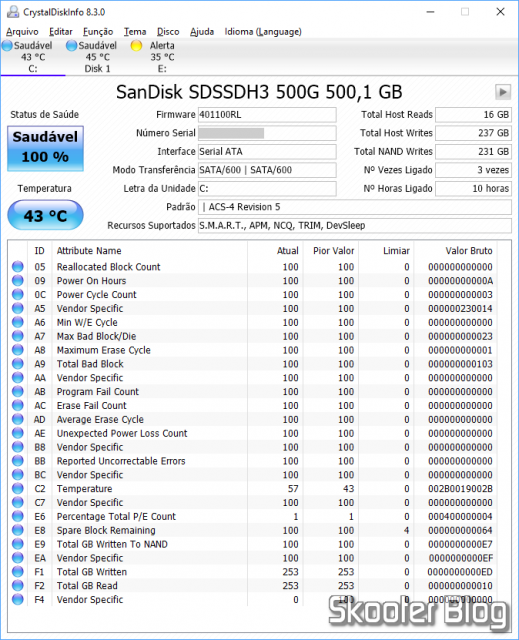Open the Função menu
The width and height of the screenshot is (519, 640).
point(98,31)
